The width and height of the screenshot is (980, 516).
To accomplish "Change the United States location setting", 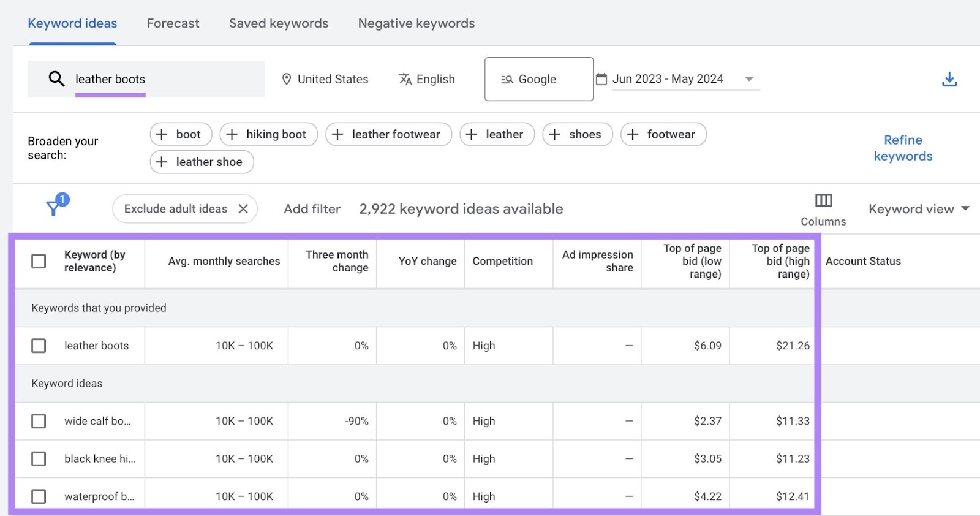I will 325,79.
